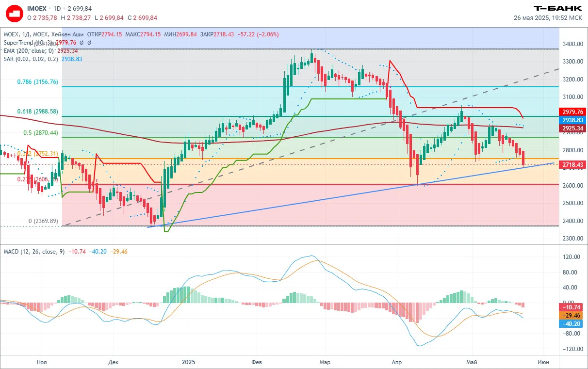
Task: Click the low price L 2 699,84
Action: point(109,18)
